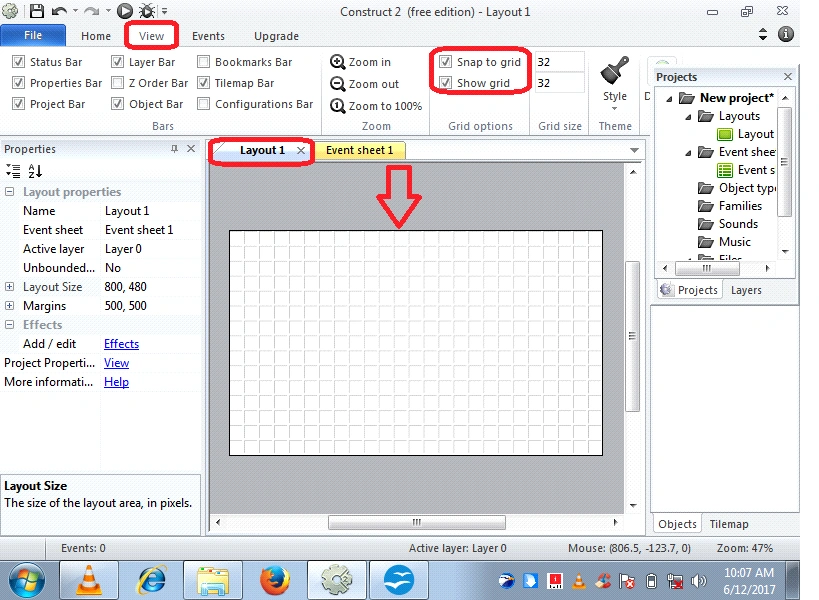This screenshot has height=600, width=819.
Task: Toggle the Object Bar checkbox
Action: point(118,104)
